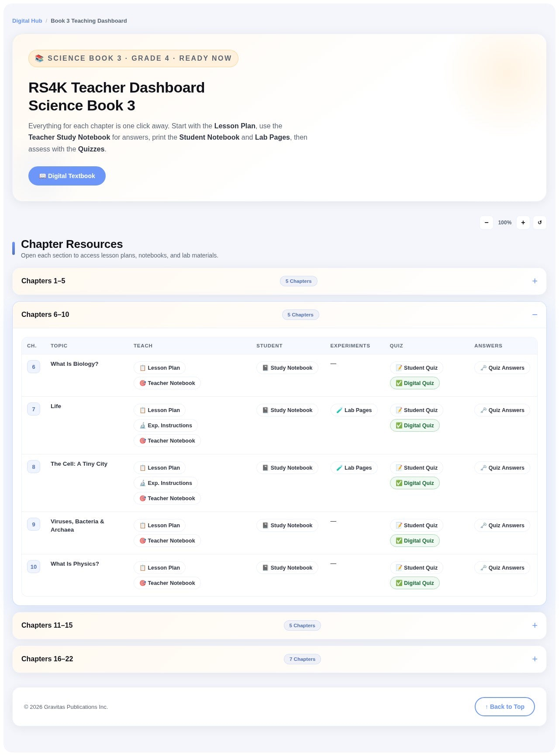The height and width of the screenshot is (756, 559).
Task: Click Back to Top button
Action: pos(505,707)
